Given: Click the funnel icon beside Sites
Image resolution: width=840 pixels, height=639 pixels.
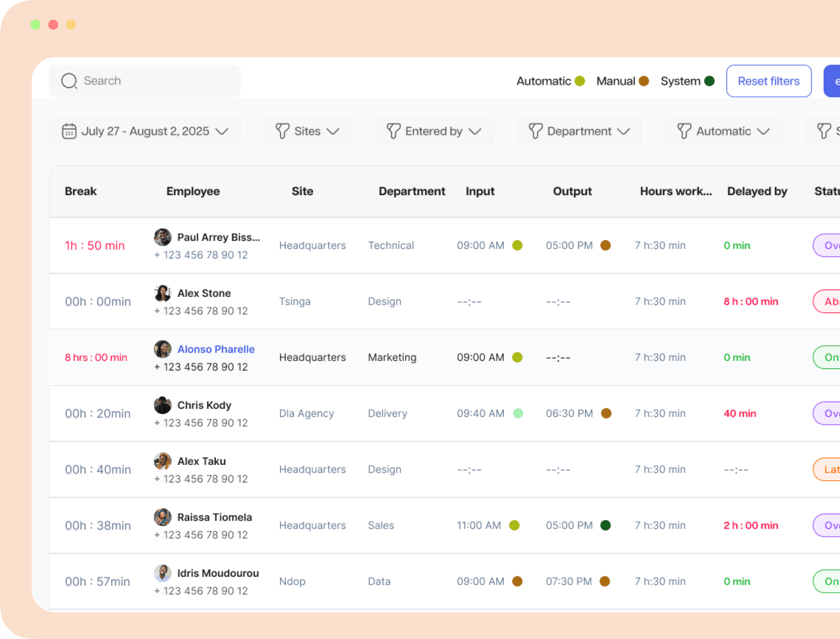Looking at the screenshot, I should (x=282, y=131).
